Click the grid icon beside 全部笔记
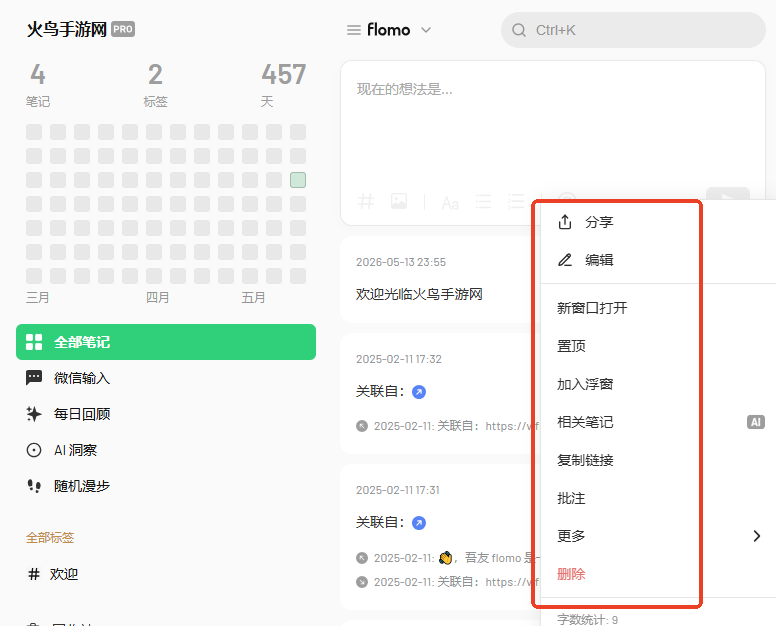 click(x=34, y=342)
